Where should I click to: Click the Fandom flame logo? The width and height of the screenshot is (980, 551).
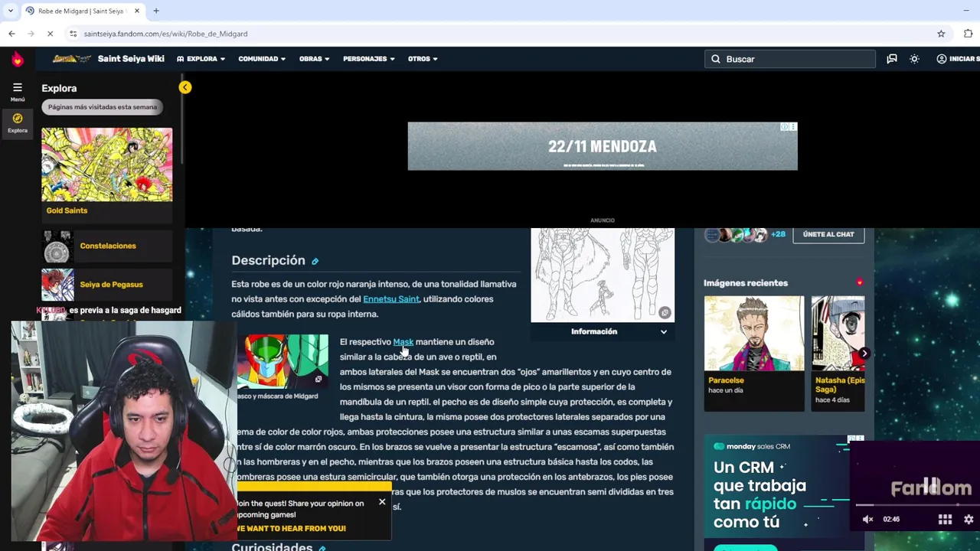pos(18,59)
